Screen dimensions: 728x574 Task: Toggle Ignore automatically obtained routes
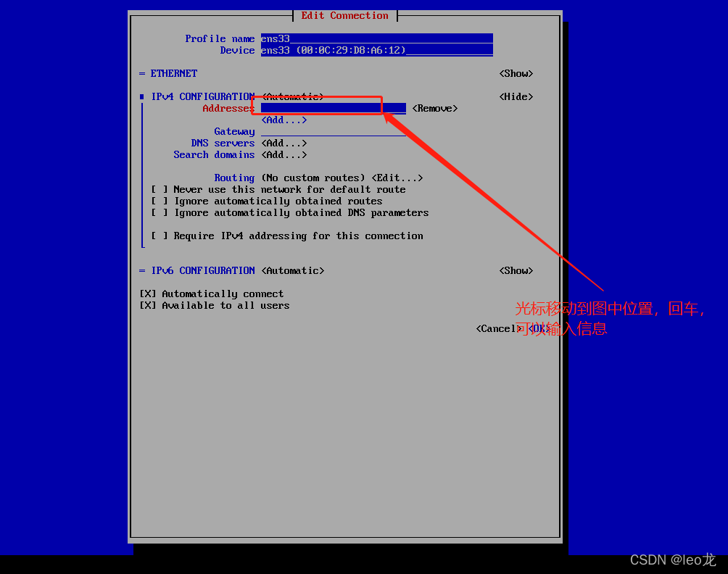tap(159, 201)
